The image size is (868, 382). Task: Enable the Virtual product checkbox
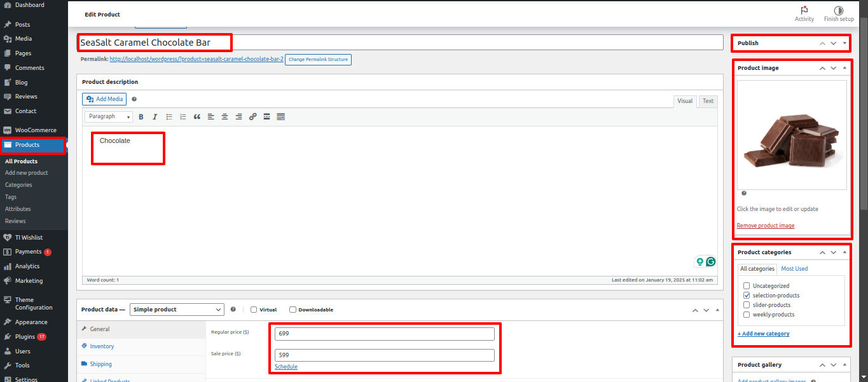pyautogui.click(x=254, y=310)
